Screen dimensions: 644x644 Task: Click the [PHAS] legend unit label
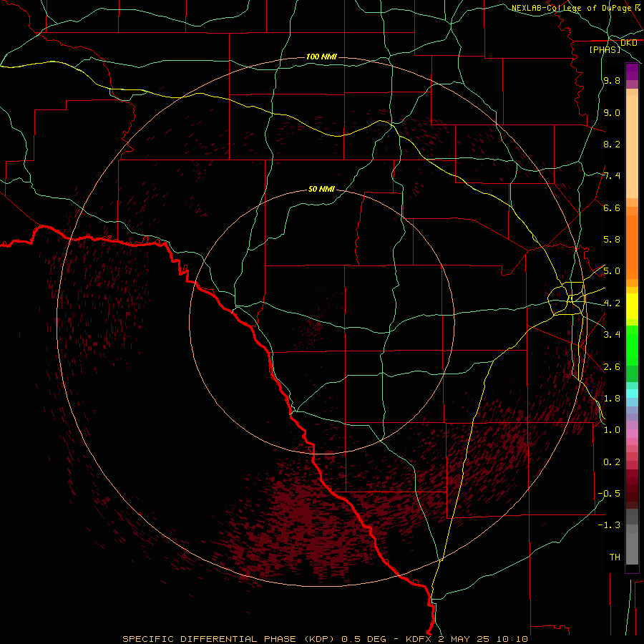pyautogui.click(x=605, y=49)
